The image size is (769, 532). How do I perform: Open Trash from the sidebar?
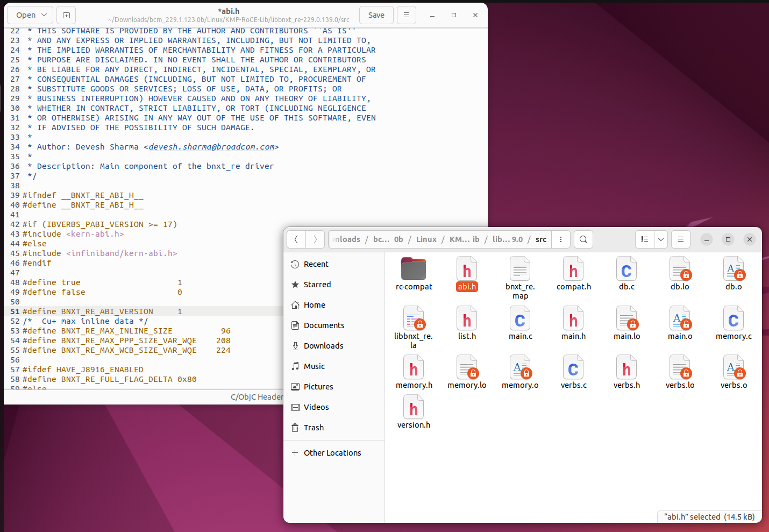(314, 428)
